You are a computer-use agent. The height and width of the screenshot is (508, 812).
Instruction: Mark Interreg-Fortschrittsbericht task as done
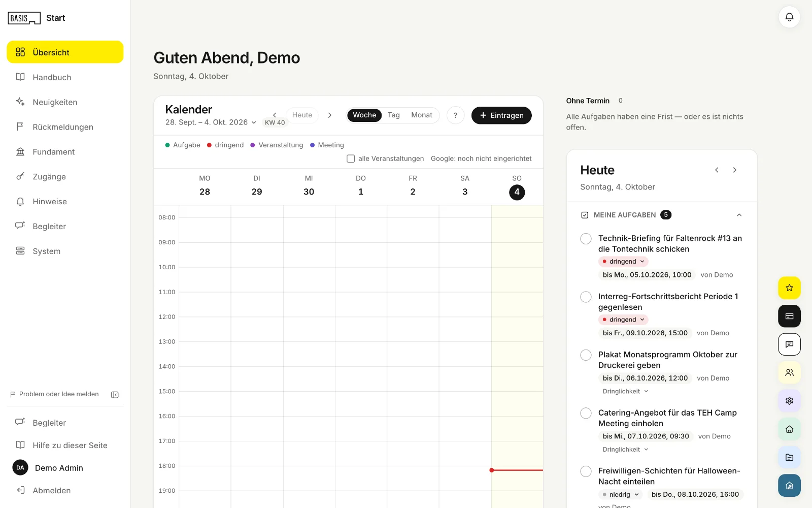(x=586, y=297)
